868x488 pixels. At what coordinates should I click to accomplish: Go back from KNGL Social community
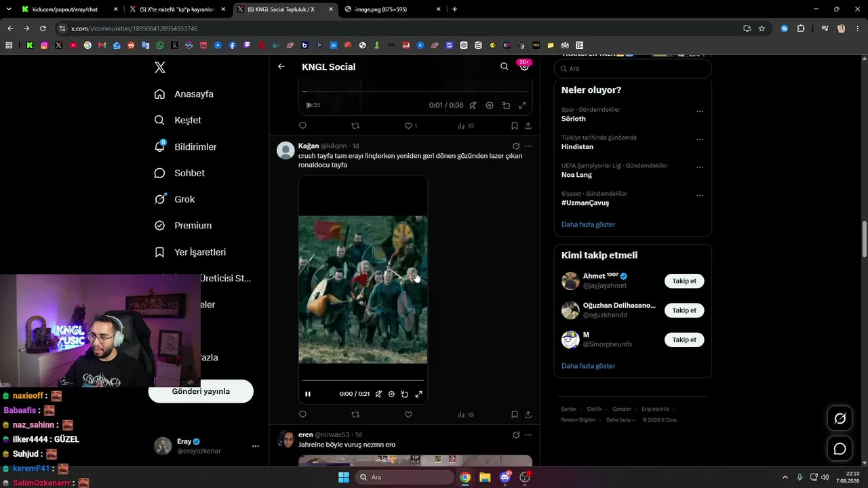pos(281,66)
